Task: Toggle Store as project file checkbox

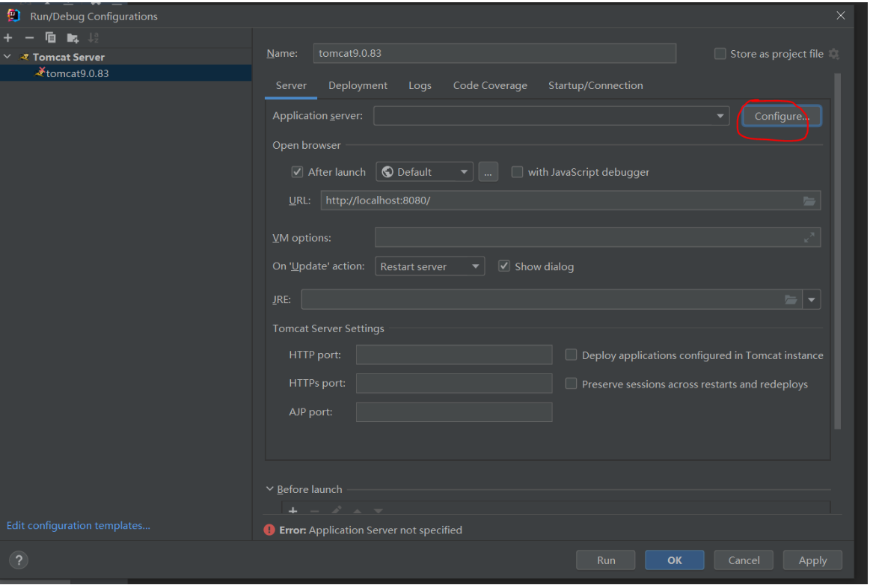Action: (720, 54)
